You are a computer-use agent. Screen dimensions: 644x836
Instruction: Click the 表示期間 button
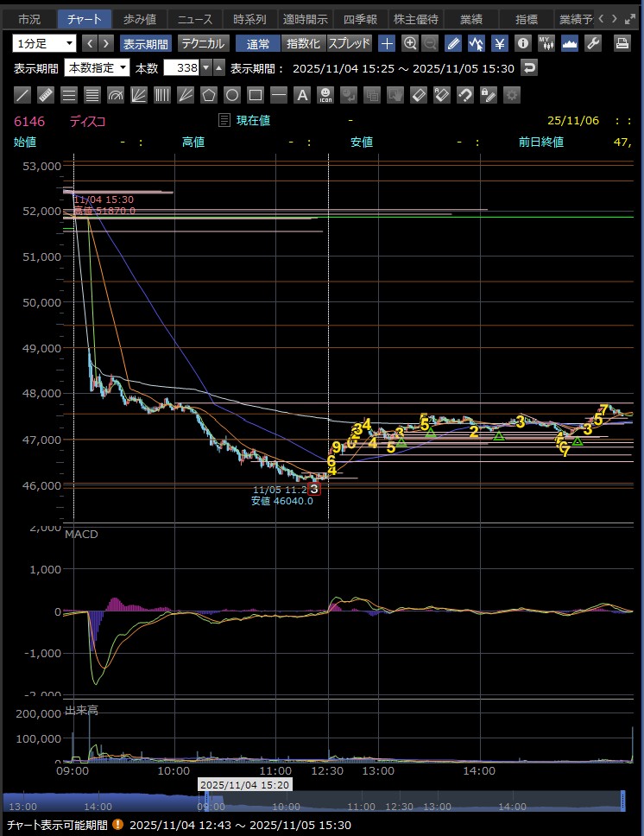coord(145,43)
